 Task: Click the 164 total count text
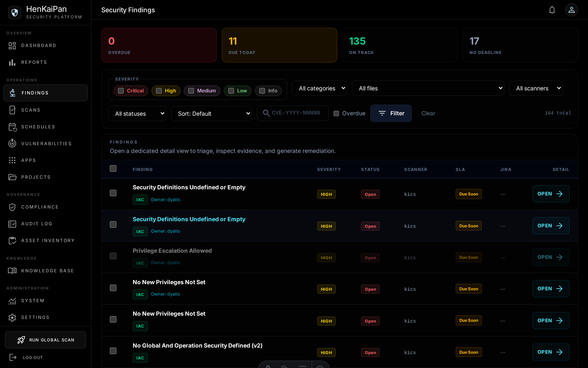[x=558, y=113]
